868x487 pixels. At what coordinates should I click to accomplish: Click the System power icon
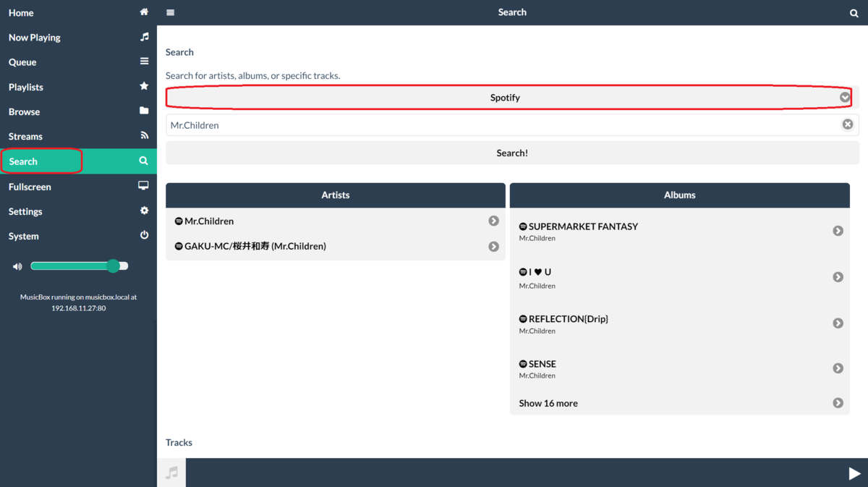coord(144,235)
